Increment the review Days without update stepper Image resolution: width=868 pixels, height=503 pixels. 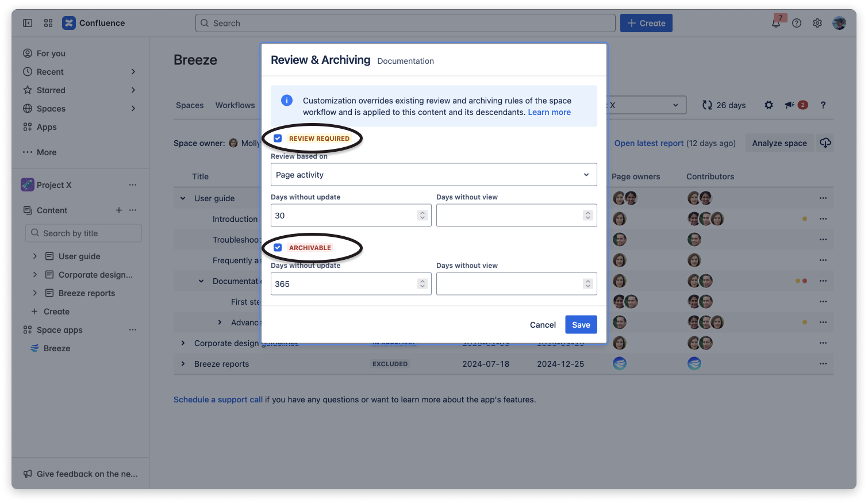pos(423,213)
